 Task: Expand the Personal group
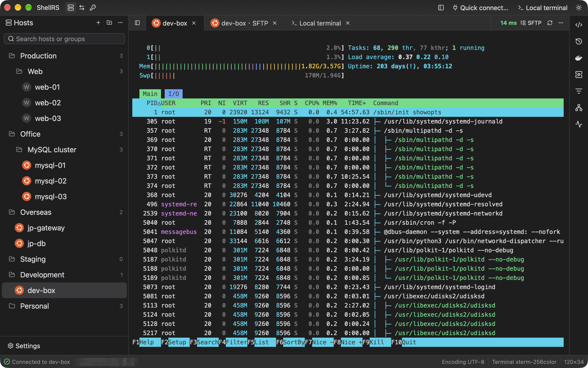(x=64, y=306)
